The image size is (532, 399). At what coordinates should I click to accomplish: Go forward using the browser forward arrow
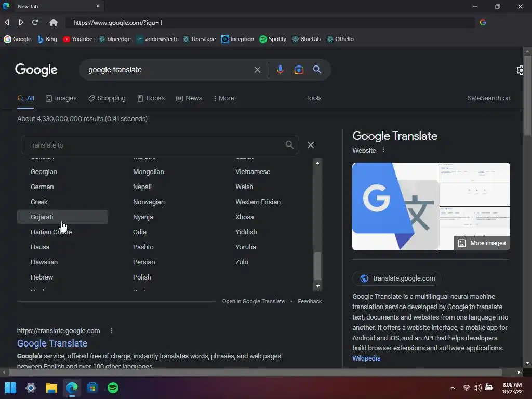point(21,22)
